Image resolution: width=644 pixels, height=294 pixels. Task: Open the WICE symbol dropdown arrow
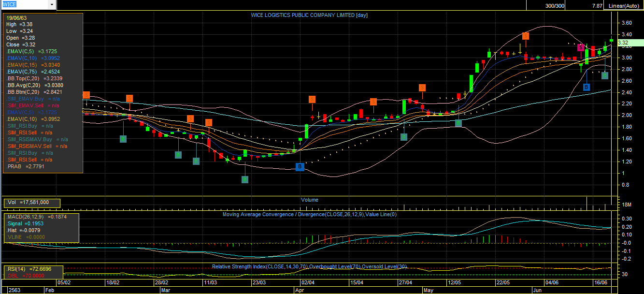click(x=52, y=4)
